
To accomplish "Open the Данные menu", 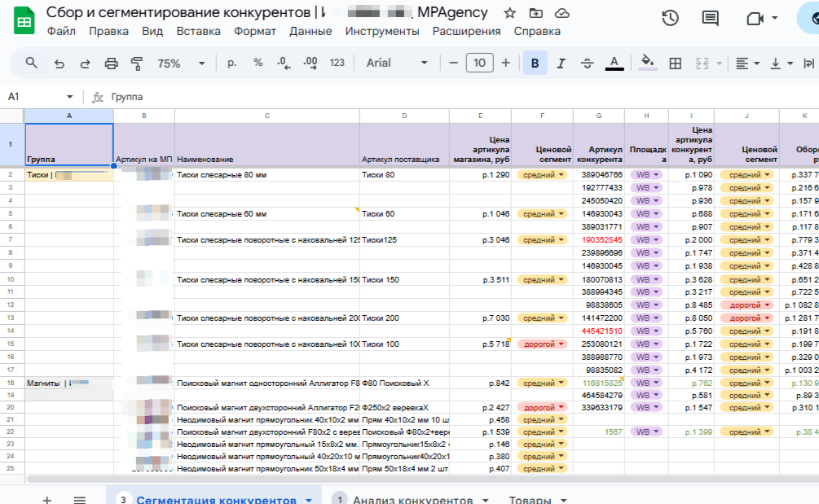I will click(x=310, y=31).
